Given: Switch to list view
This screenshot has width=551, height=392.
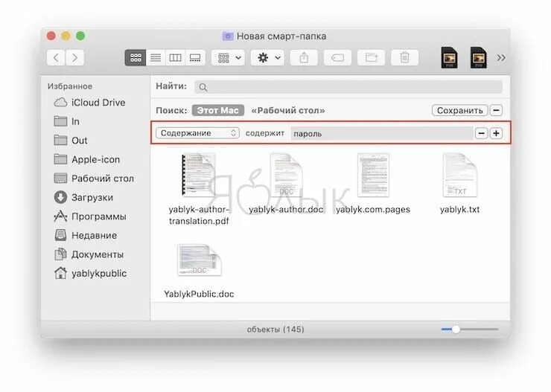Looking at the screenshot, I should [x=156, y=57].
